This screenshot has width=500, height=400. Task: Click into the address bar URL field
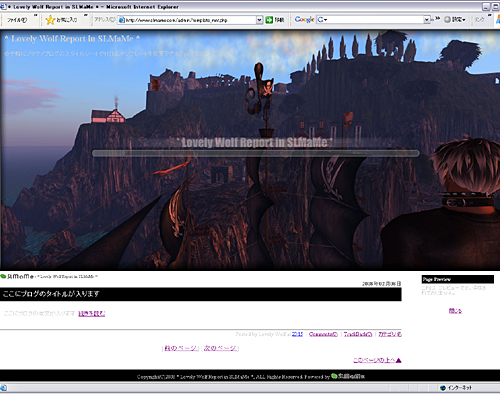point(190,20)
